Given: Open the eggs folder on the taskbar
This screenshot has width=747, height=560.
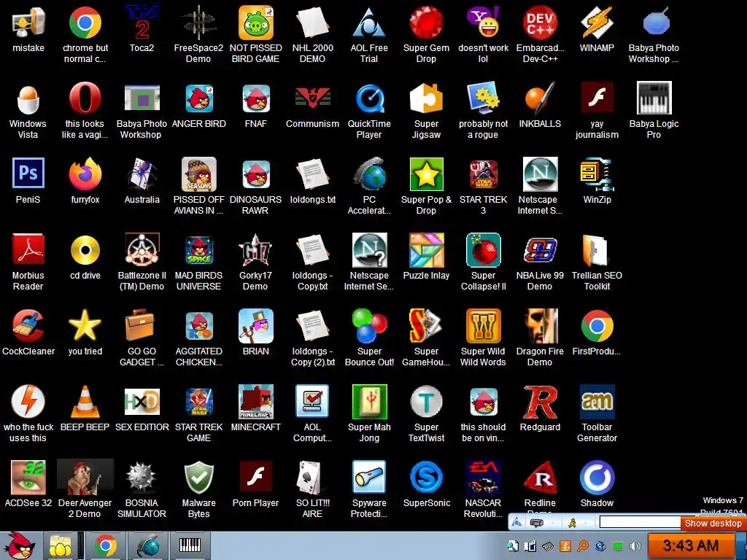Looking at the screenshot, I should click(x=61, y=545).
